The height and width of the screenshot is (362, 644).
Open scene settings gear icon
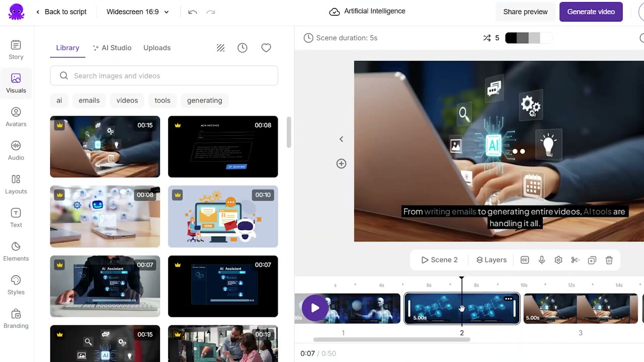(558, 260)
